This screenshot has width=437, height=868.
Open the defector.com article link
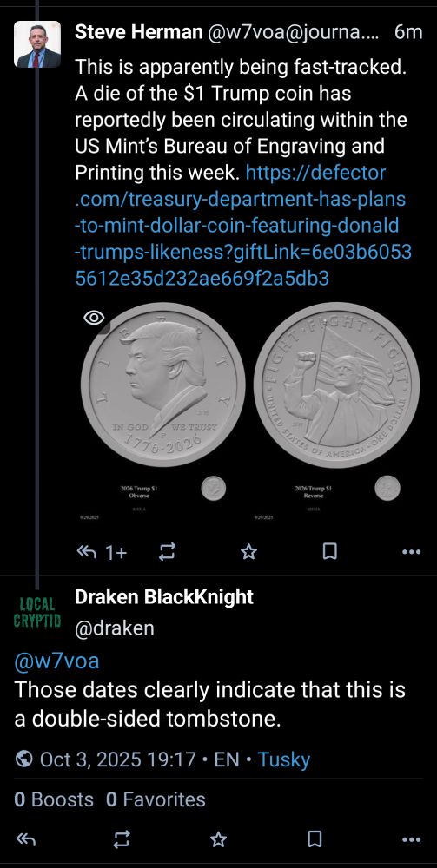242,226
